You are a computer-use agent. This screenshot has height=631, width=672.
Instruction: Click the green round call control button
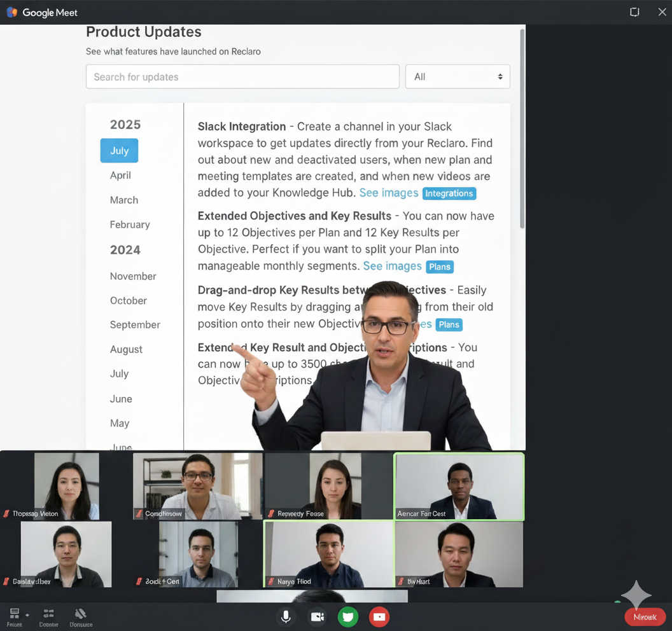click(348, 617)
